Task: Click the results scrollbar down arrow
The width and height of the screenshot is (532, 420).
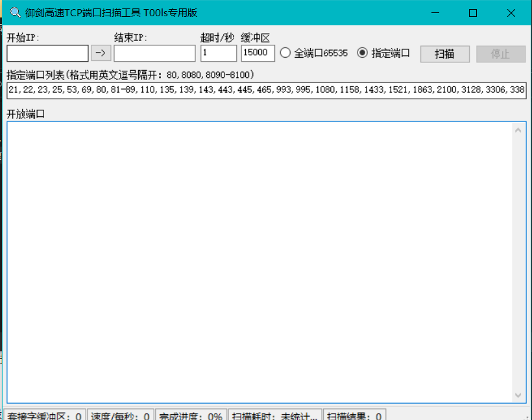Action: 518,395
